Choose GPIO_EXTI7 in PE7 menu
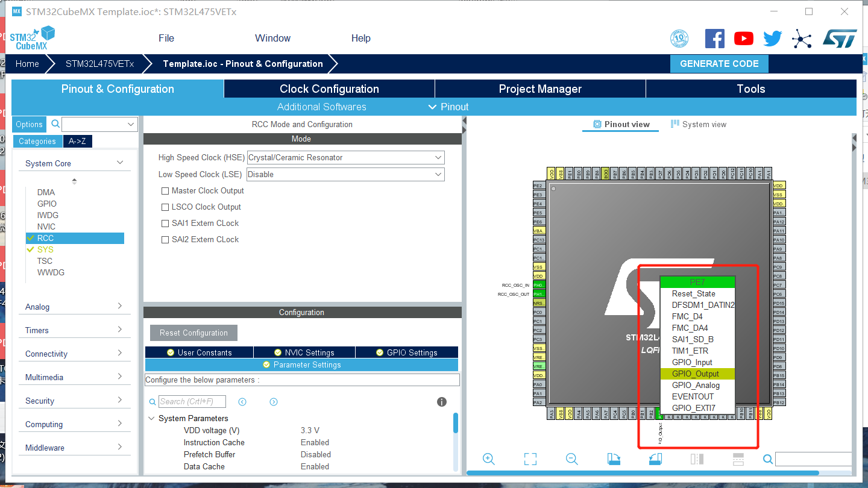This screenshot has width=868, height=488. coord(697,408)
